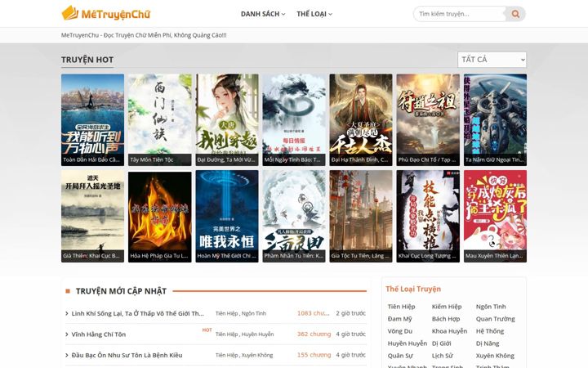Open the Ta Nắm Giữ Ngoại Tinh cover

[495, 119]
